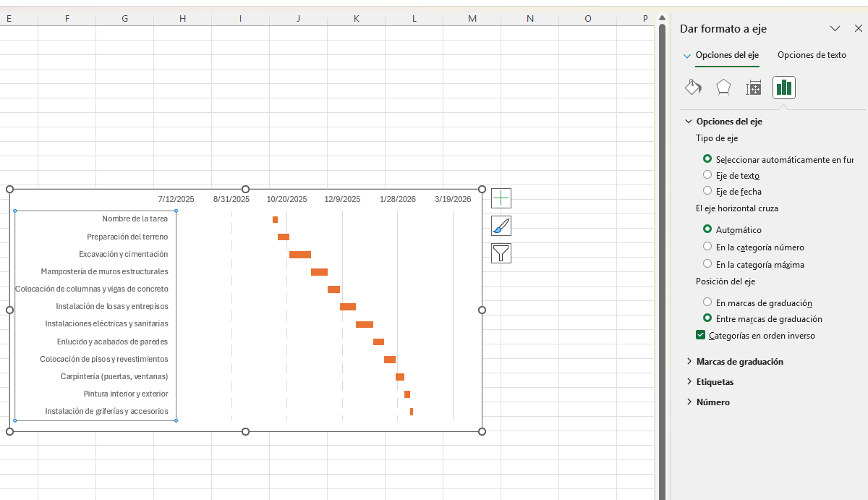Expand the Etiquetas section
The width and height of the screenshot is (868, 500).
[x=715, y=381]
